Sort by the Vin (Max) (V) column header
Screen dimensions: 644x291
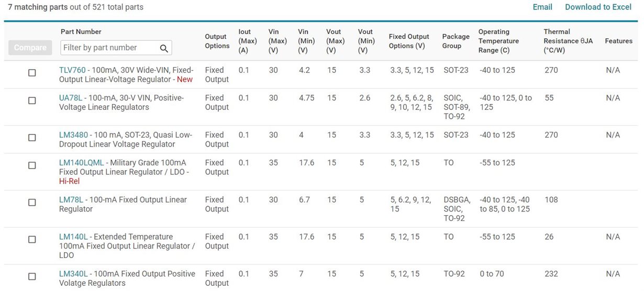click(277, 41)
